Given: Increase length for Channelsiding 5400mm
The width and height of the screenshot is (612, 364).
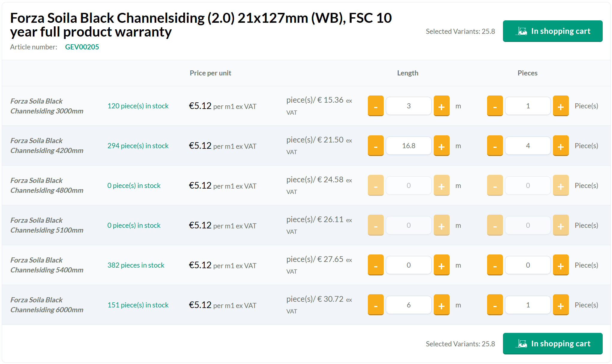Looking at the screenshot, I should (x=441, y=265).
